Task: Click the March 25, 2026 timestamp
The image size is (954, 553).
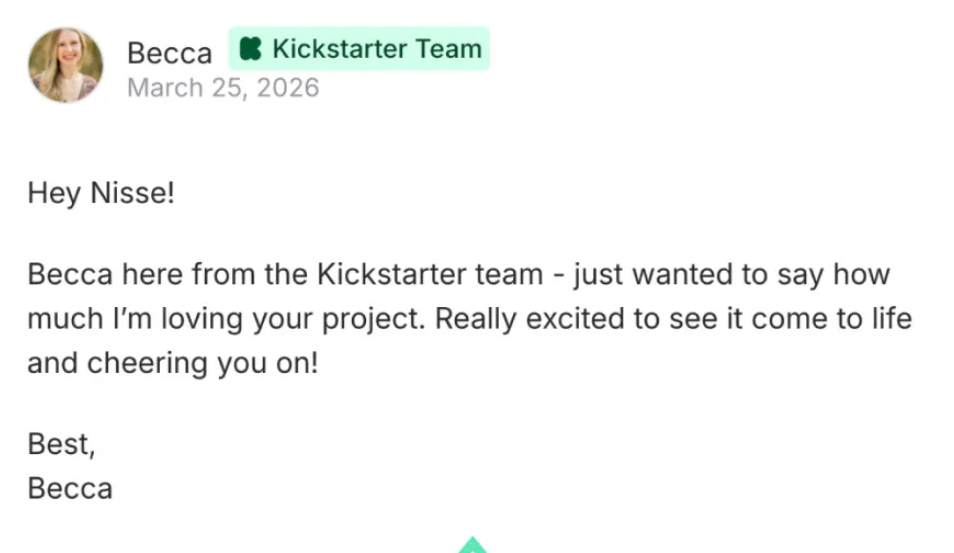Action: 223,88
